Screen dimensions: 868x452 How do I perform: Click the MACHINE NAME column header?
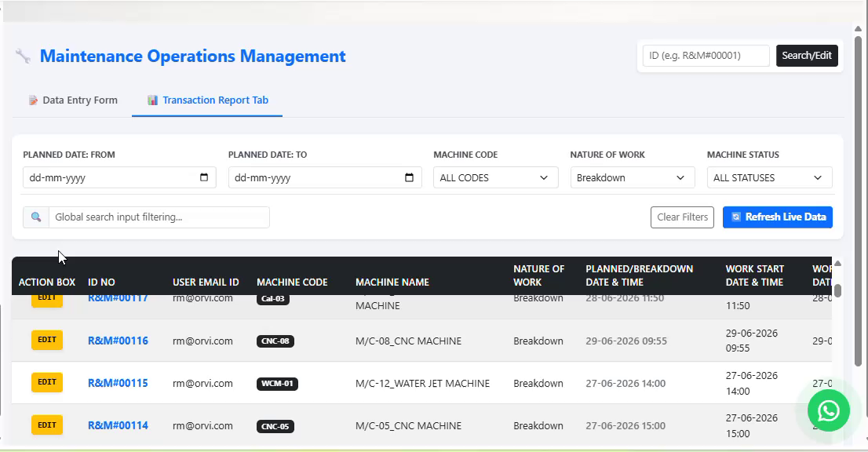click(x=392, y=282)
